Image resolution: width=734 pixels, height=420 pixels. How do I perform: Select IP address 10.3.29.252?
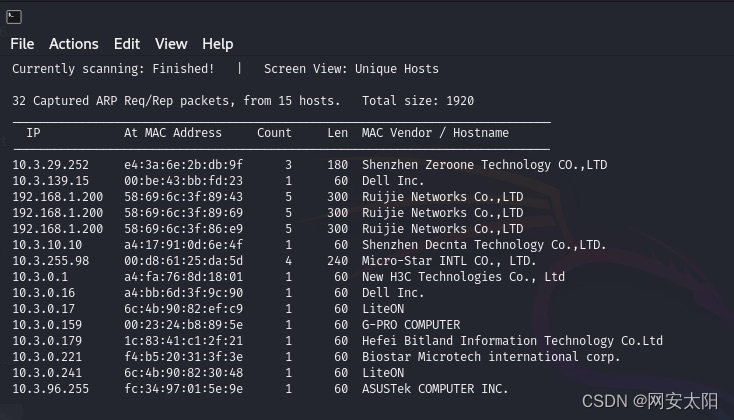click(x=51, y=165)
